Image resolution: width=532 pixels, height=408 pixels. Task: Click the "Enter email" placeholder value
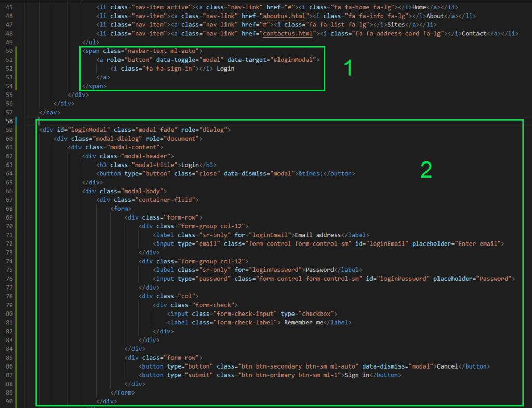pyautogui.click(x=480, y=244)
